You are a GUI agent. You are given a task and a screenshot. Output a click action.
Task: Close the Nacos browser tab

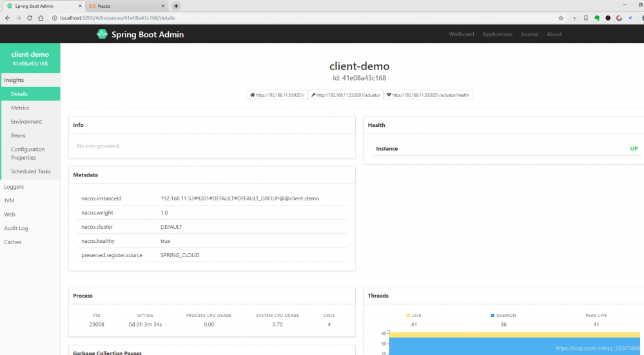click(x=162, y=6)
